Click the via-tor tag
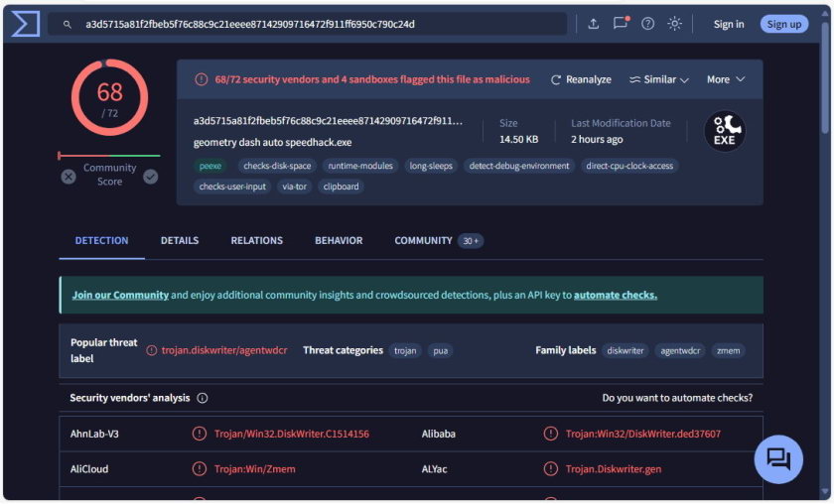834x504 pixels. point(294,187)
